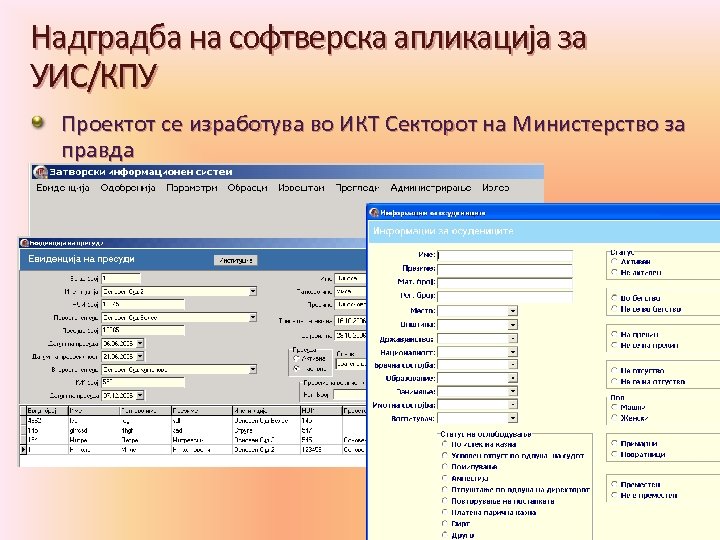
Task: Open the Занимање dropdown
Action: (512, 392)
